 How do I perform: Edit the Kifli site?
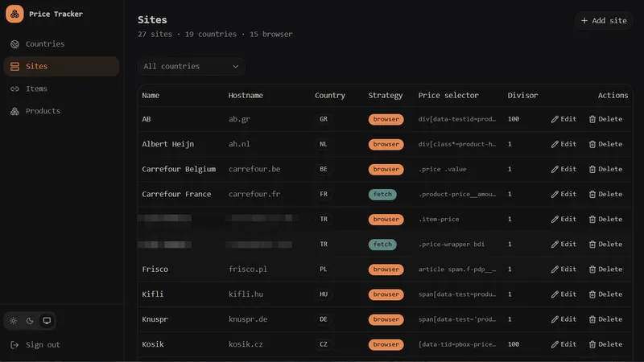(563, 294)
